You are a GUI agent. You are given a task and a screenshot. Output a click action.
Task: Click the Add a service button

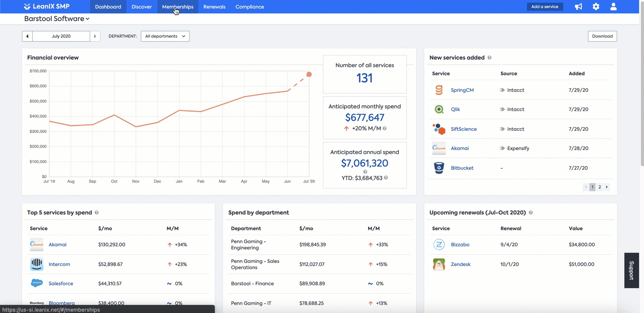(x=545, y=7)
